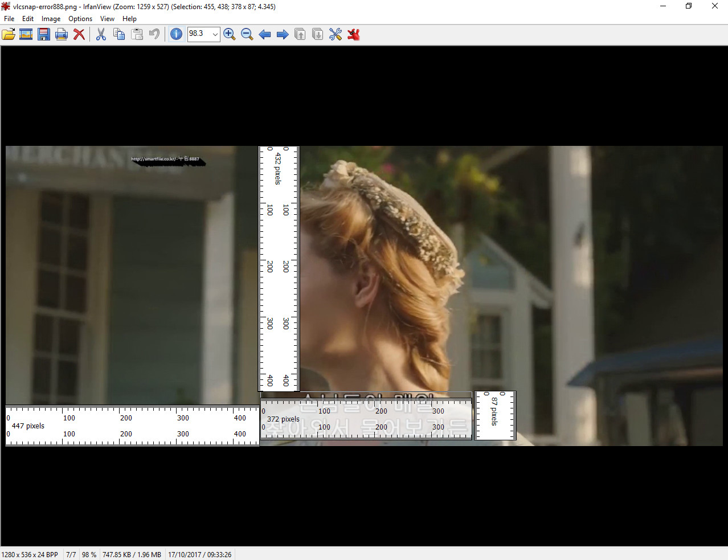The width and height of the screenshot is (728, 560).
Task: Click the Undo arrow icon
Action: pyautogui.click(x=154, y=34)
